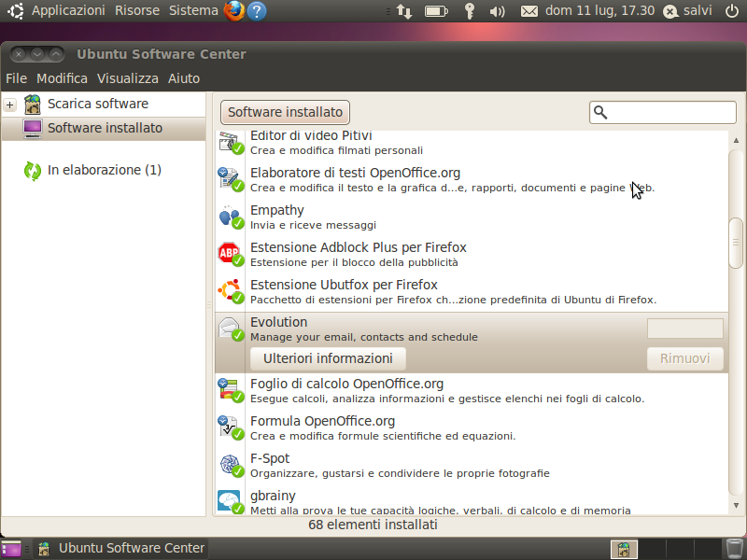The height and width of the screenshot is (560, 747).
Task: Open the Applicazioni menu in top panel
Action: click(x=68, y=10)
